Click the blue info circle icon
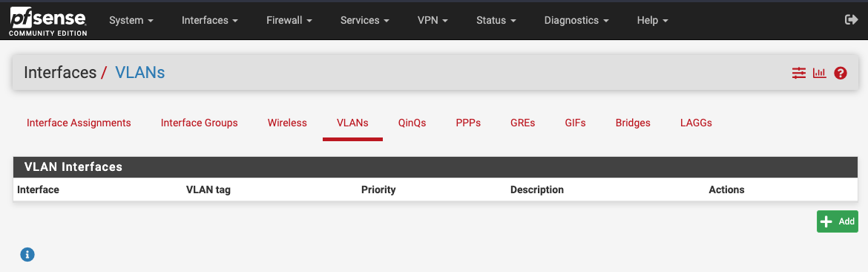The height and width of the screenshot is (272, 868). pyautogui.click(x=27, y=254)
